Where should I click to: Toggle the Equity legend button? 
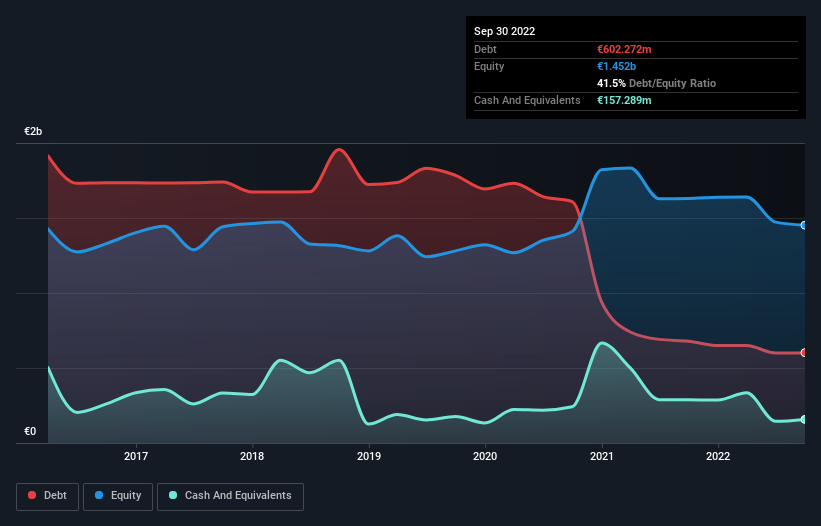(x=118, y=496)
